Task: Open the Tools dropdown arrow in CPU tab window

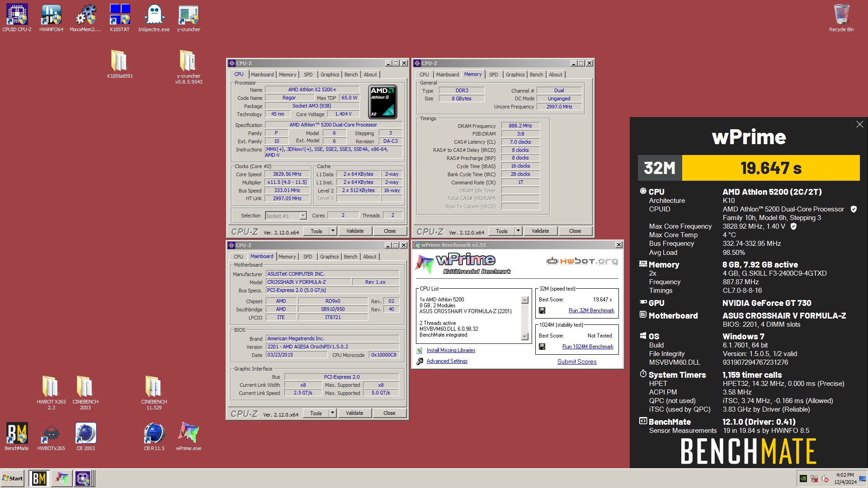Action: coord(333,231)
